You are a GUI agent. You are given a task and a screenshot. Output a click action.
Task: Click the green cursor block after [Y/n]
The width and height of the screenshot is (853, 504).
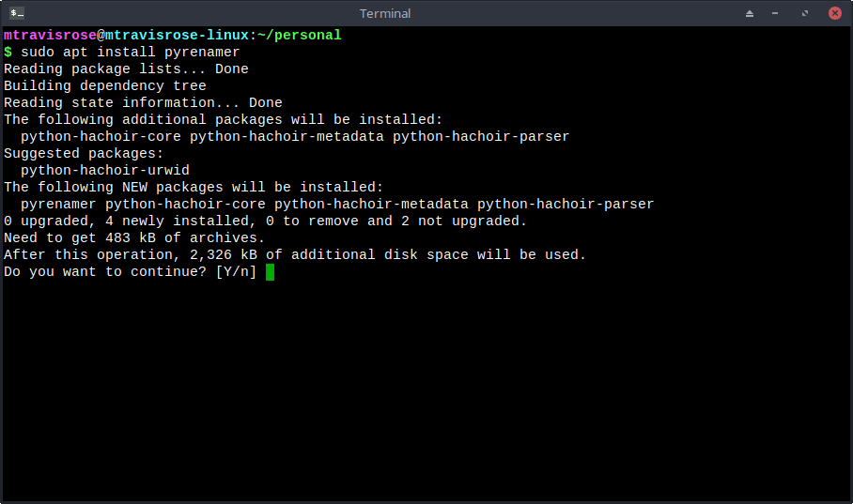[270, 272]
